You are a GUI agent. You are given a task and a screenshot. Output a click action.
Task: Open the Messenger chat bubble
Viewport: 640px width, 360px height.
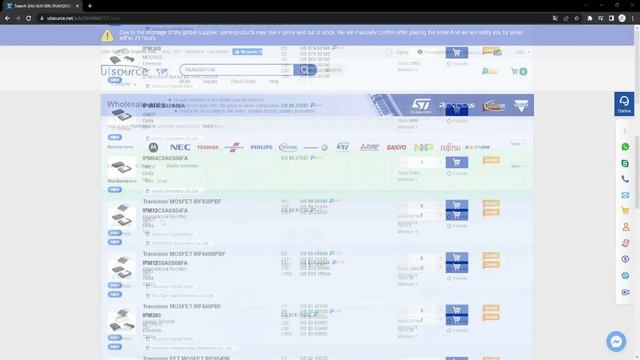[616, 341]
